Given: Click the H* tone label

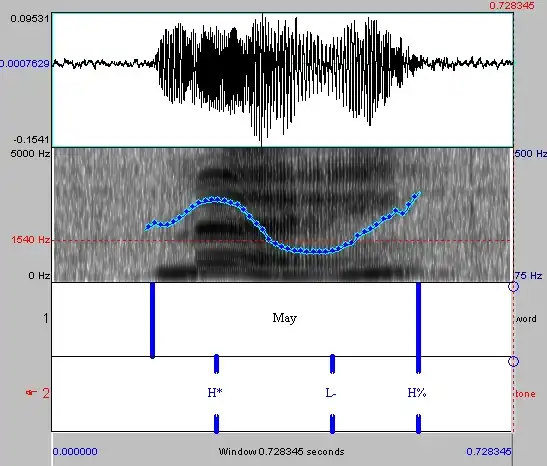Looking at the screenshot, I should [215, 393].
